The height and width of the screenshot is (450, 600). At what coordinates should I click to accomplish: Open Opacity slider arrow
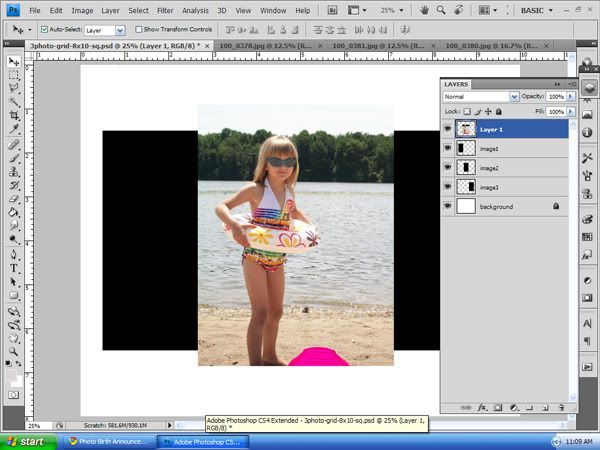point(571,97)
